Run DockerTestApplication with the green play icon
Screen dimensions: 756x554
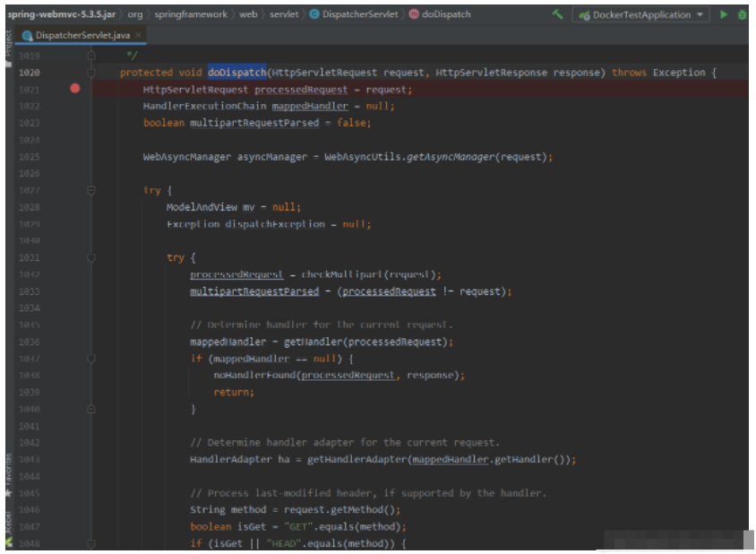pyautogui.click(x=725, y=14)
